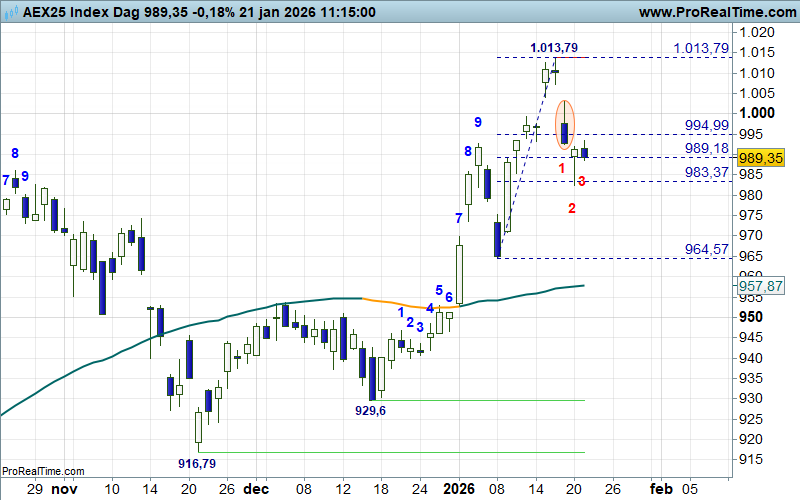This screenshot has width=800, height=500.
Task: Click the red count number 1
Action: [562, 171]
